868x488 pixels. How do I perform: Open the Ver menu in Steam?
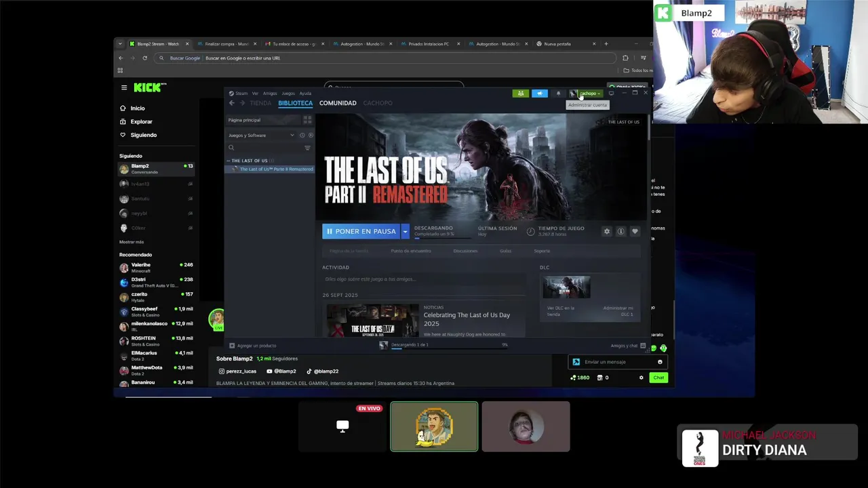[255, 94]
